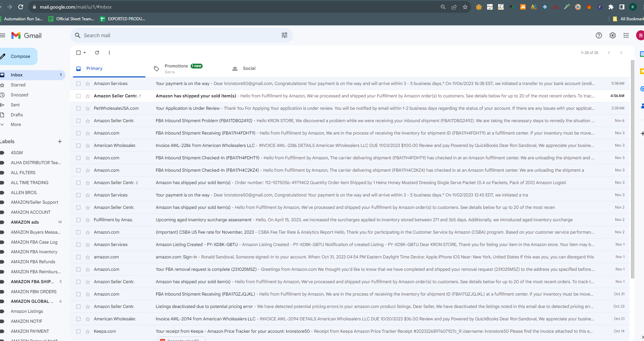This screenshot has width=644, height=341.
Task: Star the PetWholesaleUSA.com email
Action: pos(88,108)
